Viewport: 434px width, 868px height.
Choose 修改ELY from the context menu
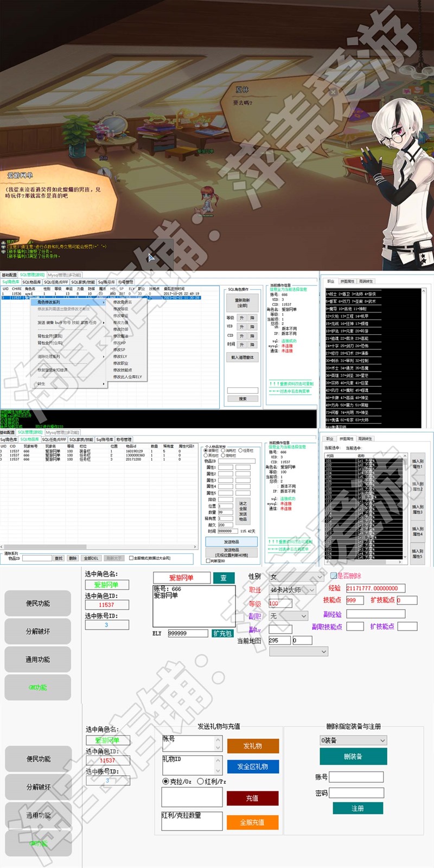(120, 356)
